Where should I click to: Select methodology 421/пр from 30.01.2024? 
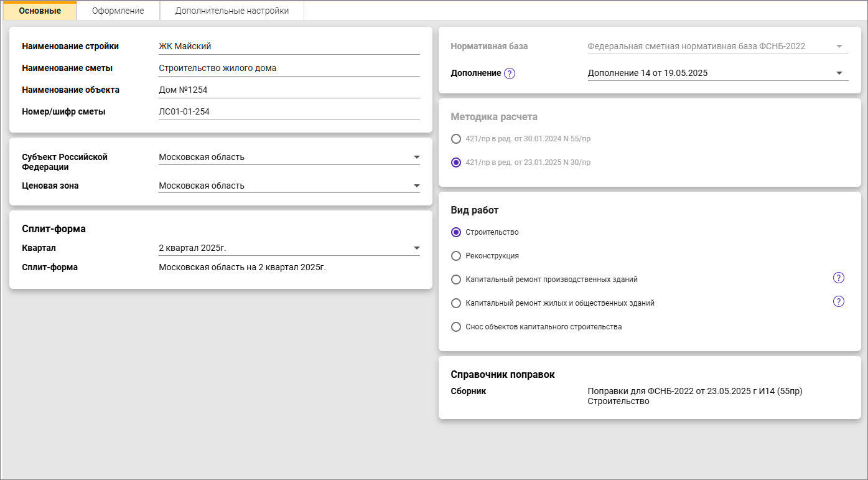pyautogui.click(x=456, y=139)
